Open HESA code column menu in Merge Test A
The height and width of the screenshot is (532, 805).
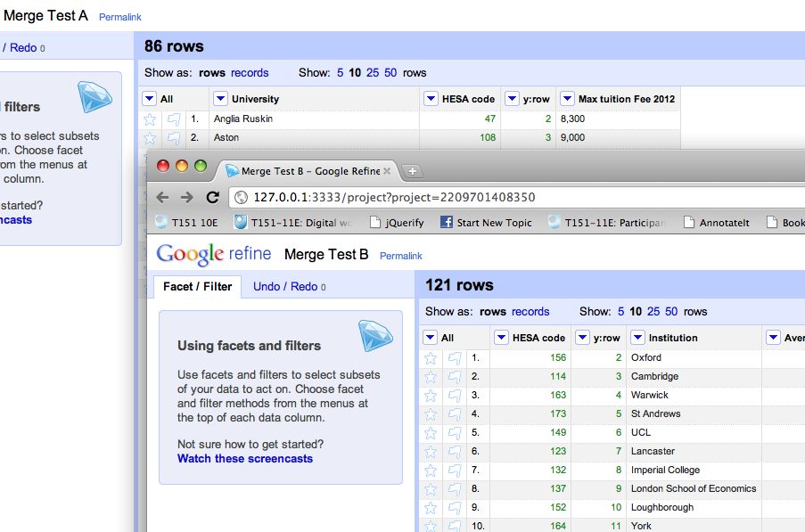pos(431,99)
